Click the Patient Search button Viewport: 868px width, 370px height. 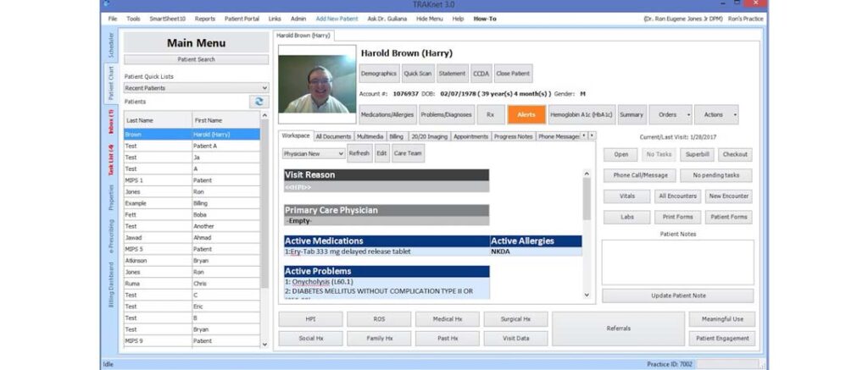pyautogui.click(x=196, y=59)
